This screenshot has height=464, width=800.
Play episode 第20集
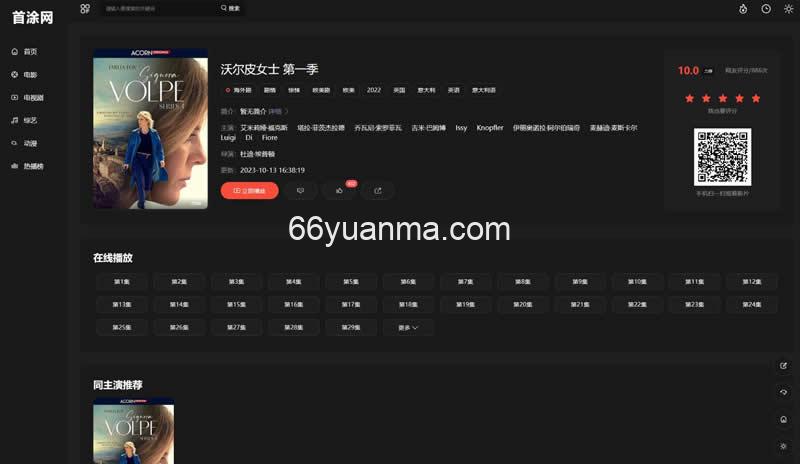(x=523, y=305)
